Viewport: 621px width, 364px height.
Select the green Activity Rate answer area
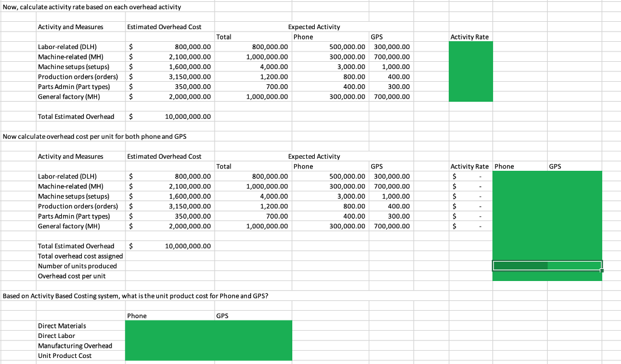(471, 71)
